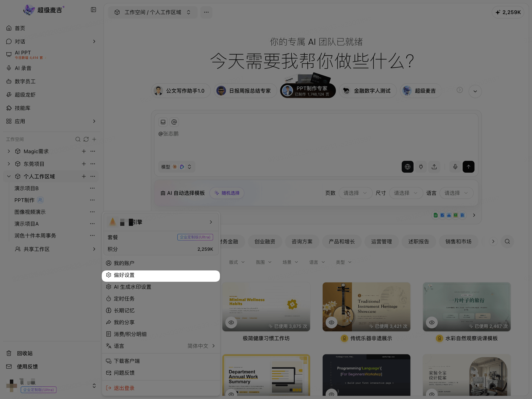The width and height of the screenshot is (532, 399).
Task: Open the 2,259K points balance button
Action: click(508, 12)
